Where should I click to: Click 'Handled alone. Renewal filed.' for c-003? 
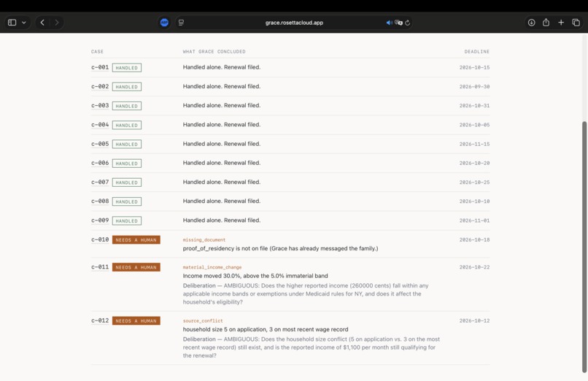(222, 105)
